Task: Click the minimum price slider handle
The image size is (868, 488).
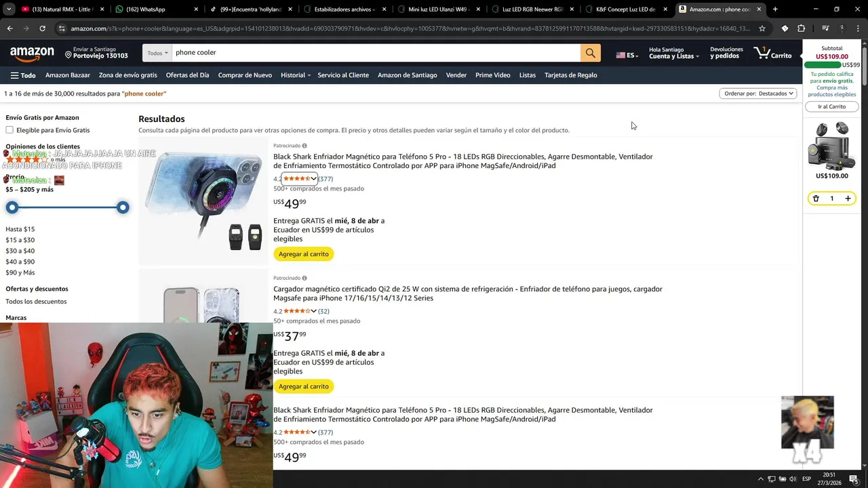Action: 12,207
